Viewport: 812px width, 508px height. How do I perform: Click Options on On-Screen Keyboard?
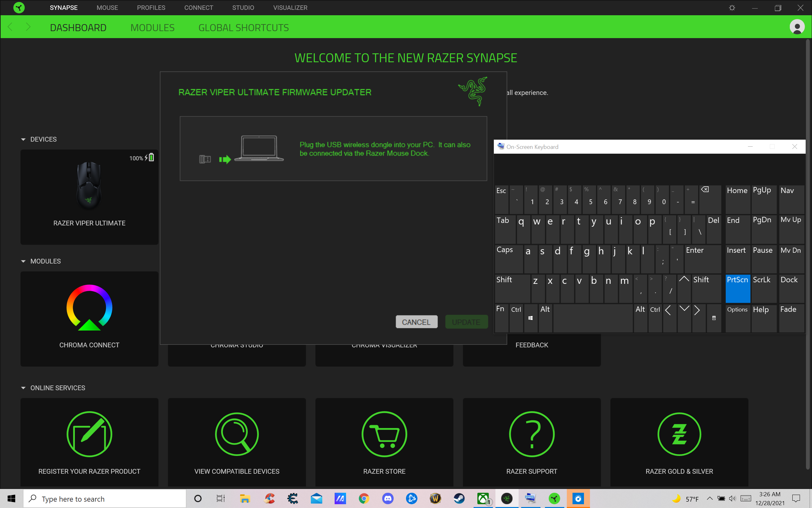click(737, 318)
